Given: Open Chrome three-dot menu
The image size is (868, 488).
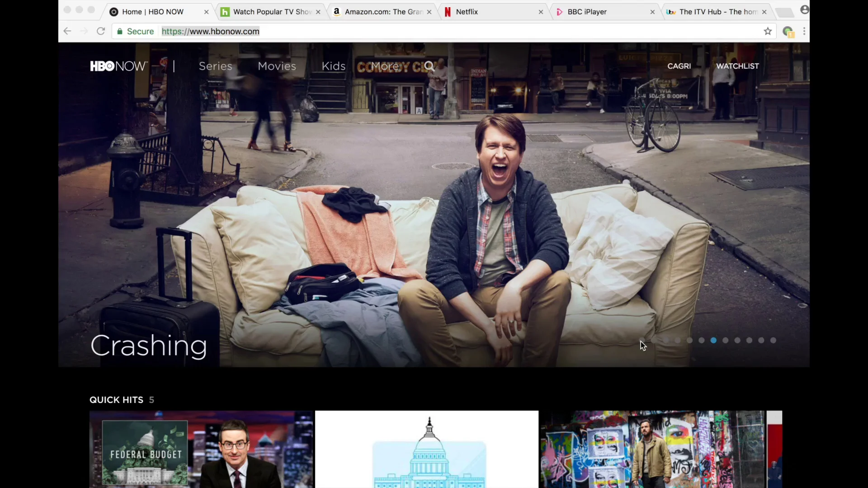Looking at the screenshot, I should click(x=804, y=31).
